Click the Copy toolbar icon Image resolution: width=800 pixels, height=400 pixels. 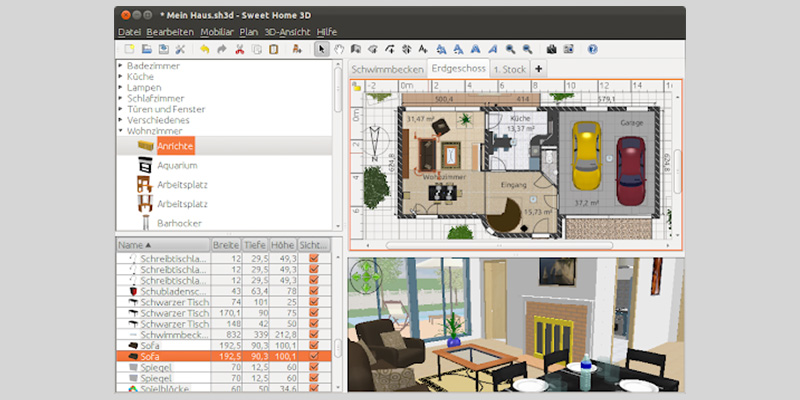coord(257,49)
